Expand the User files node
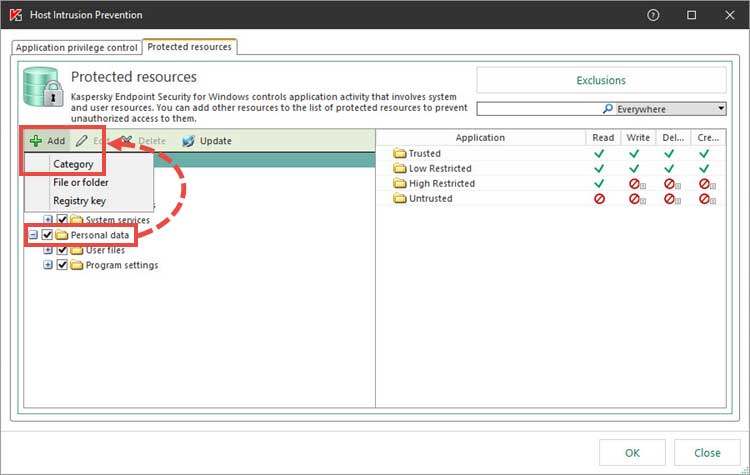750x475 pixels. coord(48,250)
